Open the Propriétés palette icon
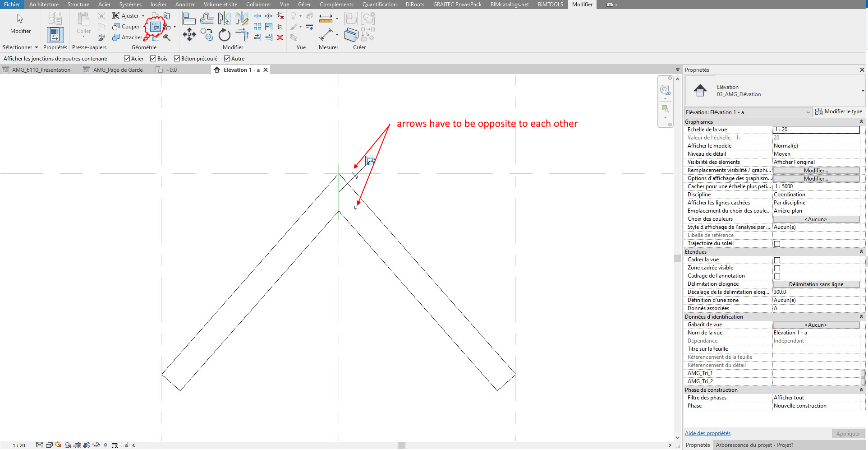This screenshot has width=868, height=450. [55, 34]
